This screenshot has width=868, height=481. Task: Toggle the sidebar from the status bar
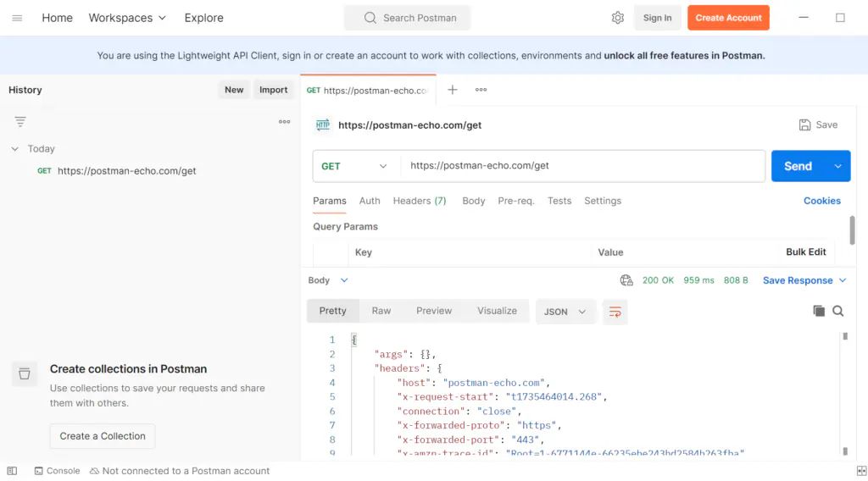point(12,471)
